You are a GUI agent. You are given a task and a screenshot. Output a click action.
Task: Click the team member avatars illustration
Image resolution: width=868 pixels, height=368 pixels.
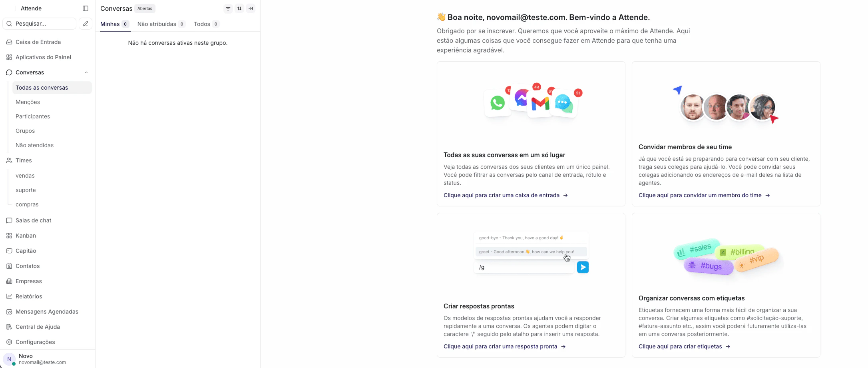point(726,105)
